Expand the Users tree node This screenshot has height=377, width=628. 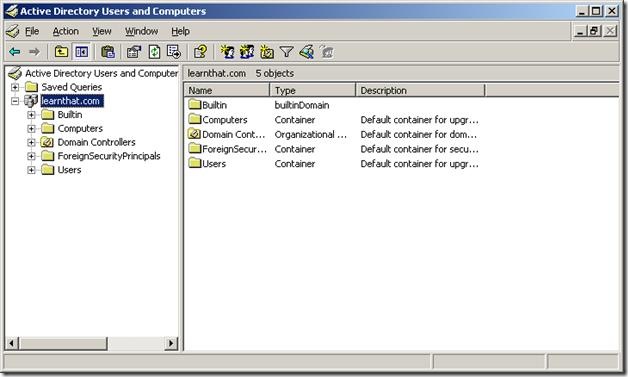click(x=31, y=170)
